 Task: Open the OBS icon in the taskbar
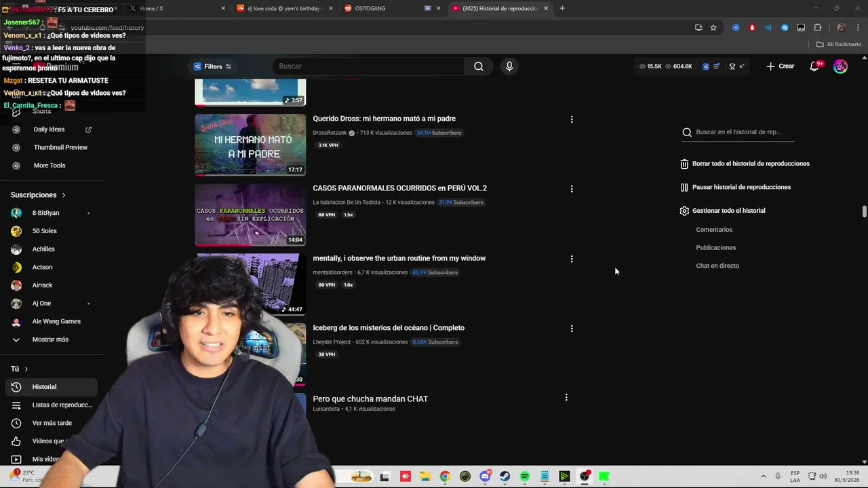(x=585, y=476)
